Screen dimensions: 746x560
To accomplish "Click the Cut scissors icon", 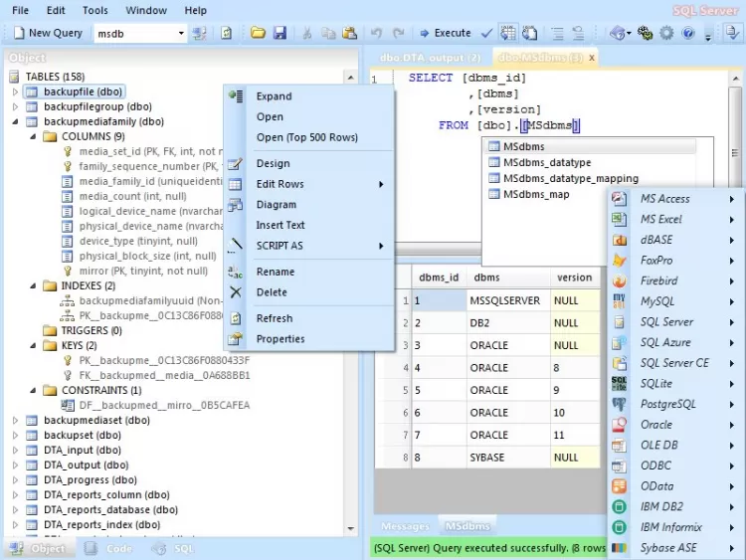I will point(306,33).
